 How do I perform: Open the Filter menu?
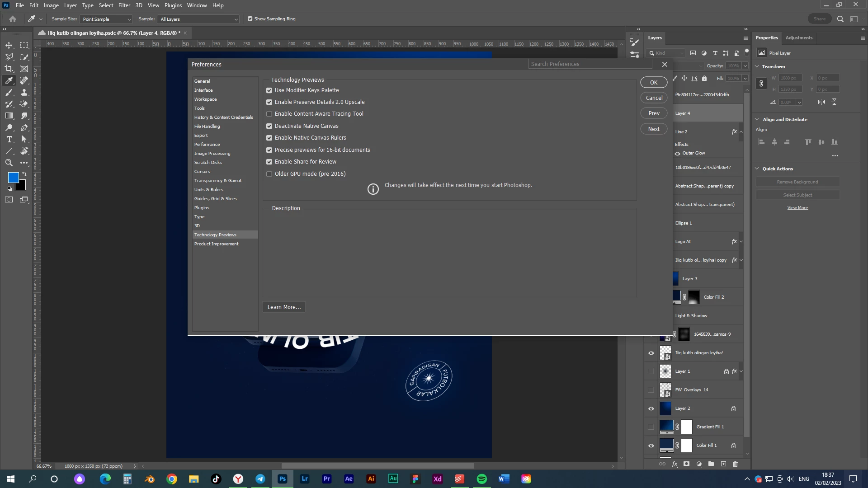click(124, 5)
